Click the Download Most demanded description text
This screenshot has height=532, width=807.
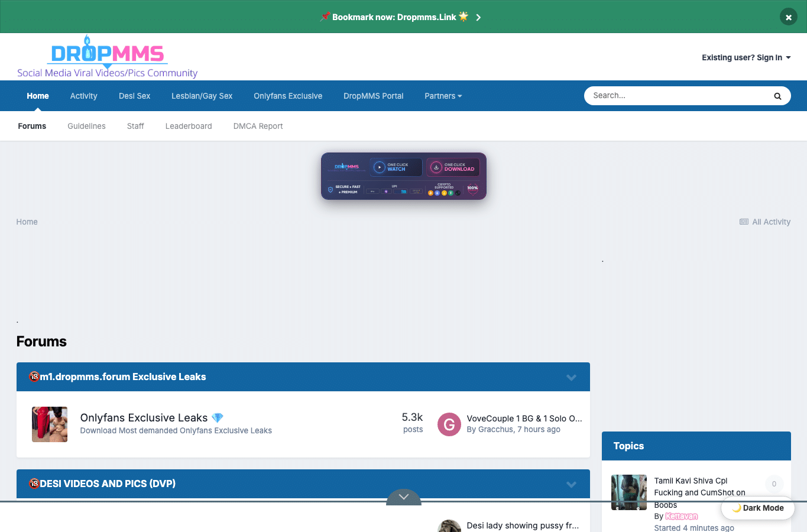(x=176, y=430)
